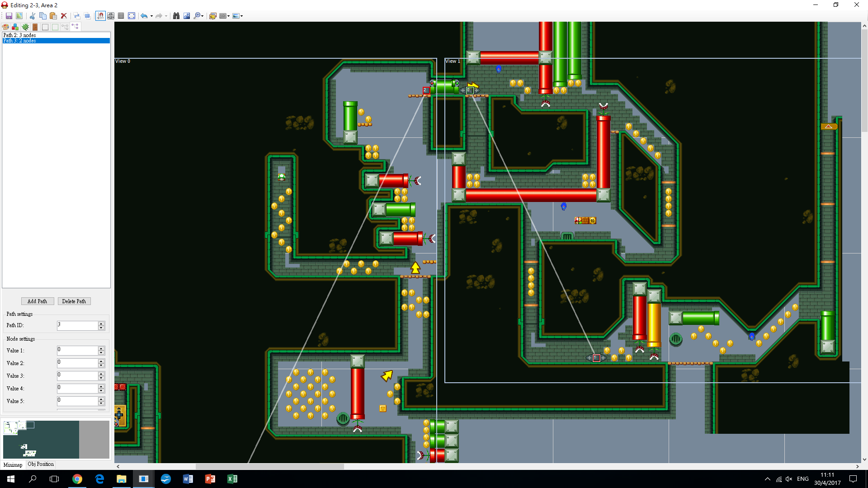868x488 pixels.
Task: Open the binoculars find tool
Action: (176, 16)
